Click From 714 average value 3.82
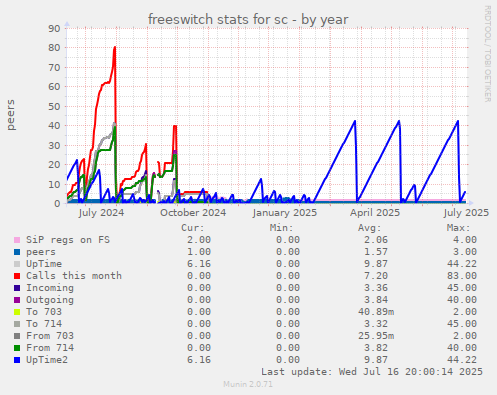Viewport: 497px width, 395px height. tap(376, 348)
